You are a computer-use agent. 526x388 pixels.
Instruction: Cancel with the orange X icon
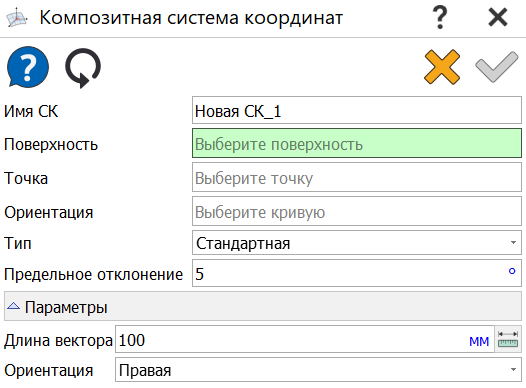[x=442, y=67]
